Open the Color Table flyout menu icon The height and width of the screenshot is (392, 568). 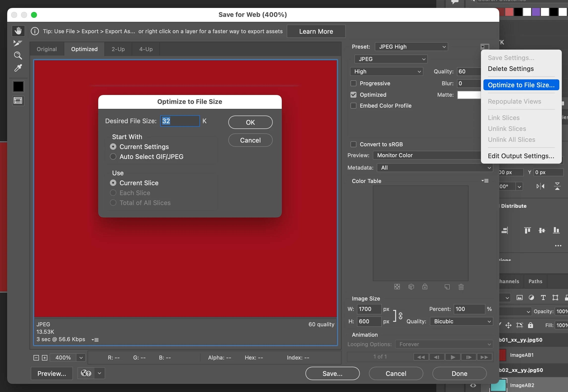(485, 181)
